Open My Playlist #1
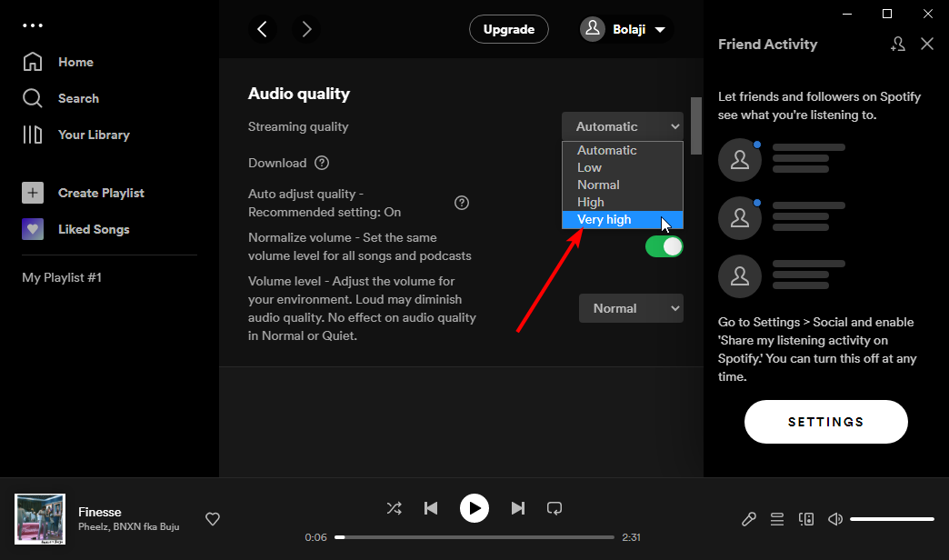949x560 pixels. pyautogui.click(x=62, y=277)
